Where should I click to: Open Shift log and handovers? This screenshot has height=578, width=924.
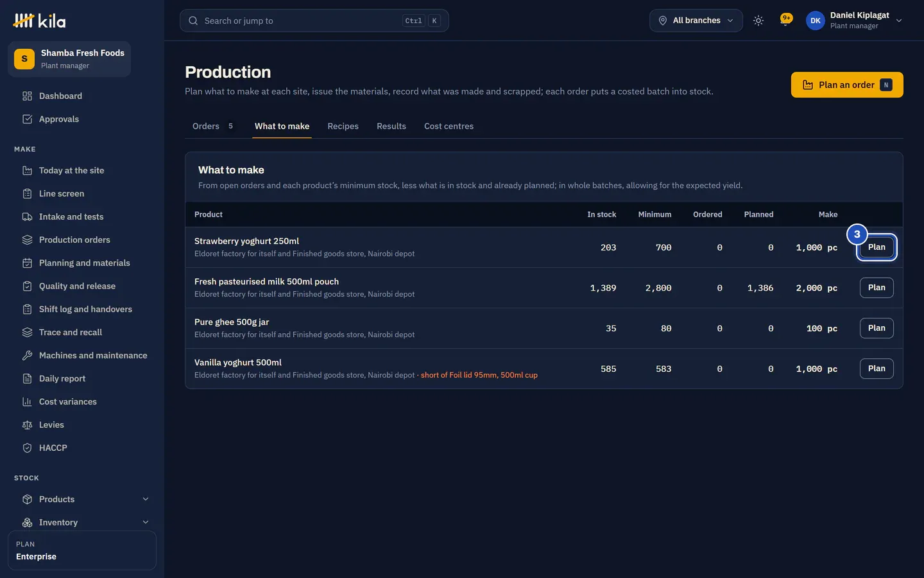pos(82,310)
